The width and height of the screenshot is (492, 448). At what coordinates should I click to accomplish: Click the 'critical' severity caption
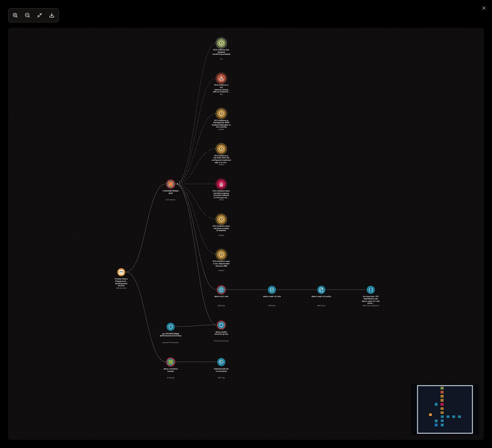point(221,200)
